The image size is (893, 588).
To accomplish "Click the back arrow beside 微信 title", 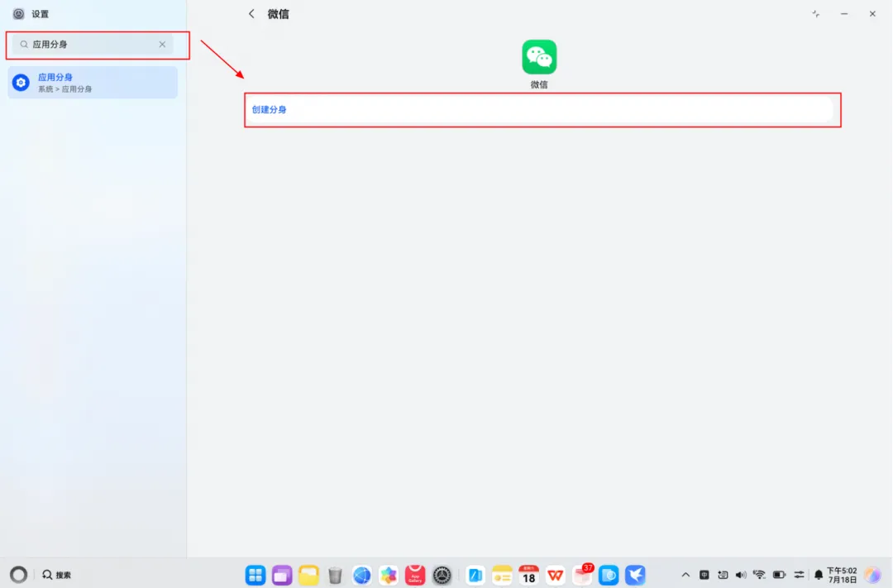I will click(251, 14).
